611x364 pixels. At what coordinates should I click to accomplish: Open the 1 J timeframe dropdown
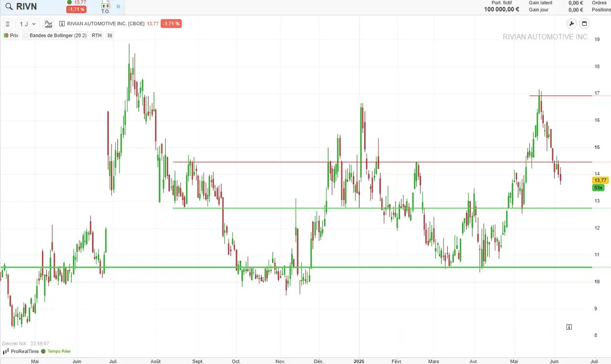pos(28,24)
